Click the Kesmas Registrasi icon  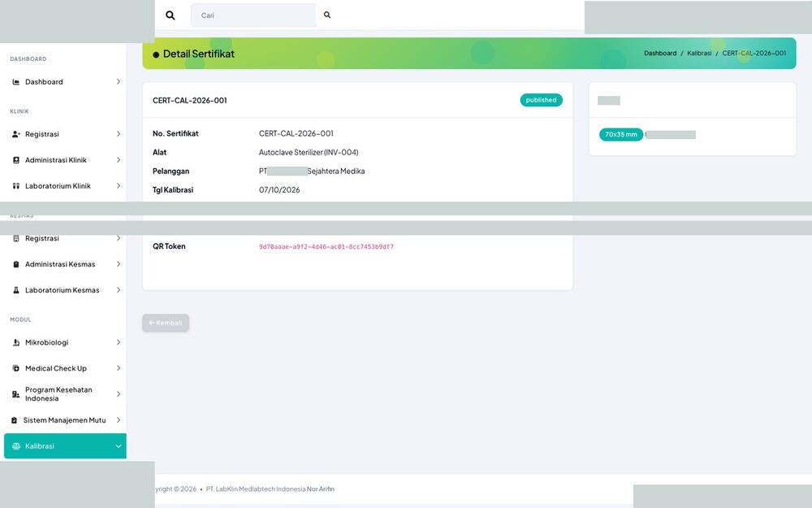pyautogui.click(x=16, y=238)
